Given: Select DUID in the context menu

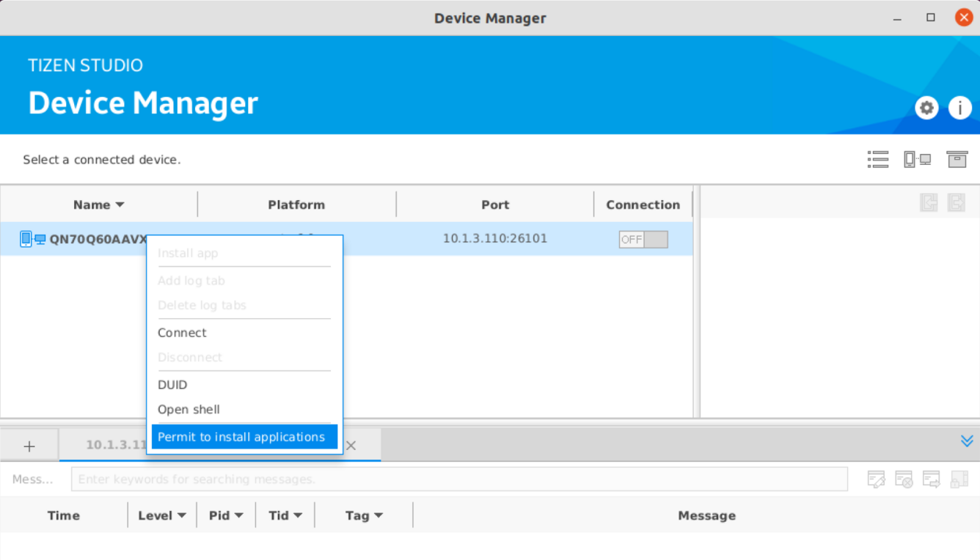Looking at the screenshot, I should point(172,385).
